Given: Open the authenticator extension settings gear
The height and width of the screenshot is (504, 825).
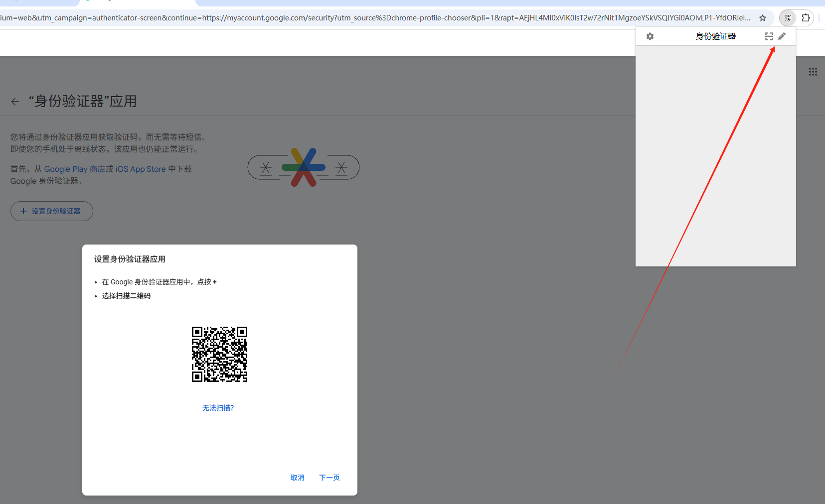Looking at the screenshot, I should coord(650,36).
